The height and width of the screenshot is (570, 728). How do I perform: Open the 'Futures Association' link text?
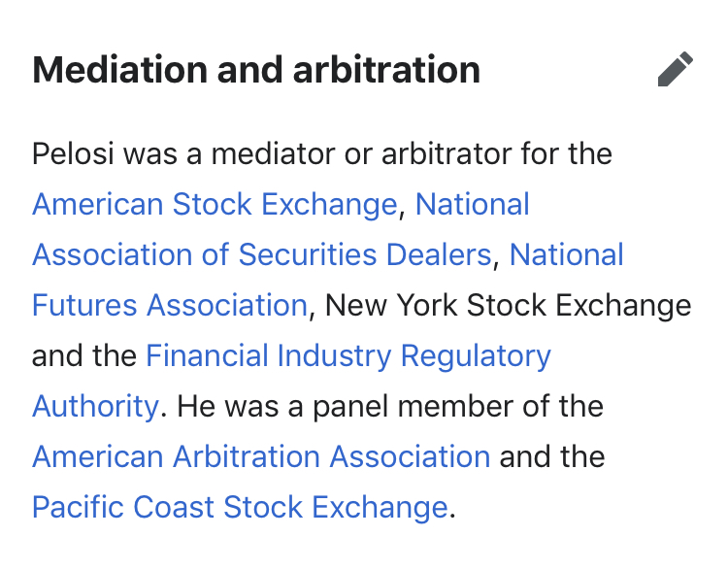170,305
